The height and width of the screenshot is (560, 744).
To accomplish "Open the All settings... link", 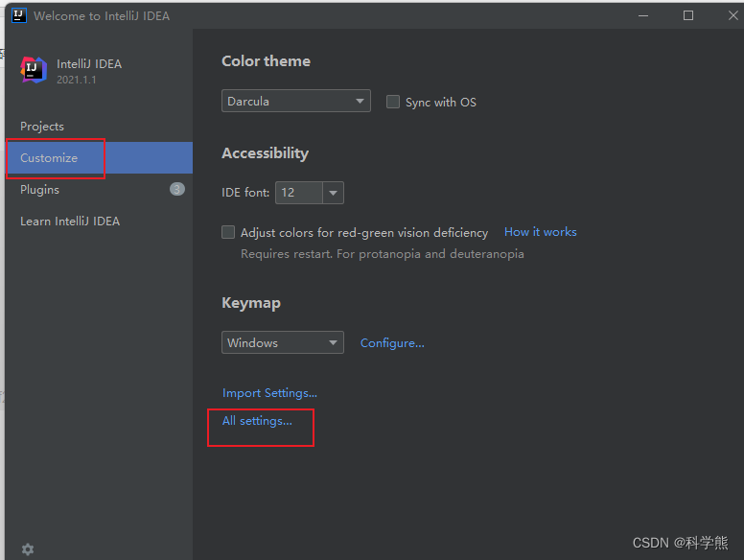I will [x=257, y=421].
